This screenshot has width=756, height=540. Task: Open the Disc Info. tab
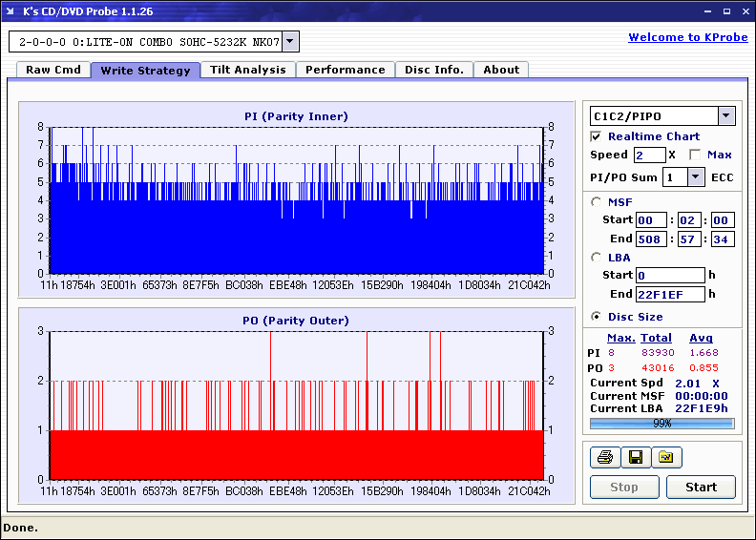click(x=434, y=70)
